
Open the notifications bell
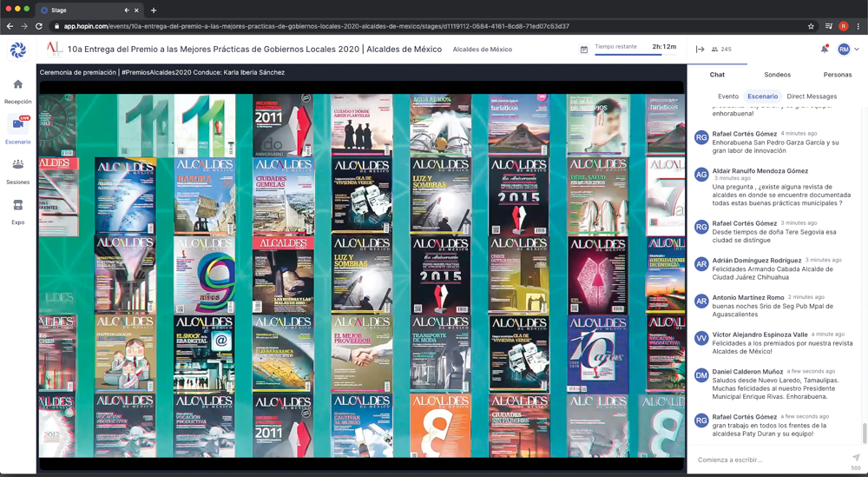click(825, 49)
